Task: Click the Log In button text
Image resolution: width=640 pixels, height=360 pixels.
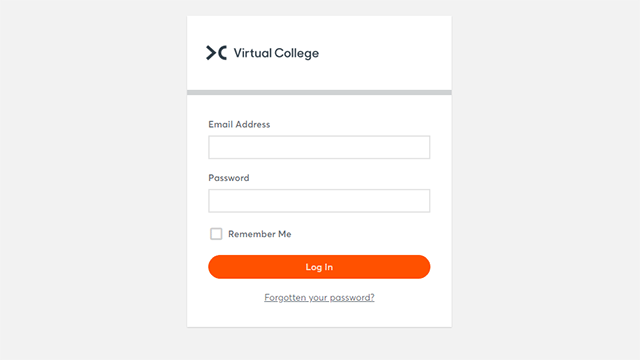Action: pyautogui.click(x=319, y=267)
